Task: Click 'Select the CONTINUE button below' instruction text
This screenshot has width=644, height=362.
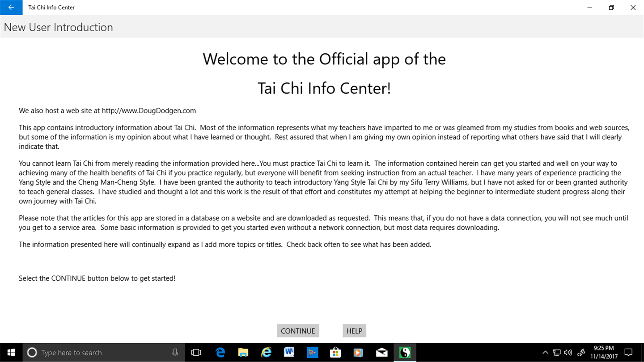Action: [97, 278]
